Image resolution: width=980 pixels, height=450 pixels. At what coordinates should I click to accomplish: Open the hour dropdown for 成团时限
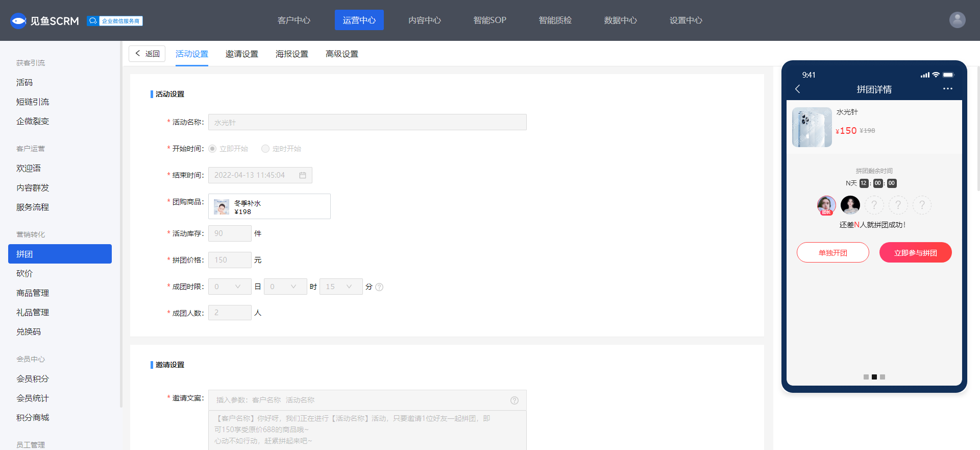tap(285, 287)
